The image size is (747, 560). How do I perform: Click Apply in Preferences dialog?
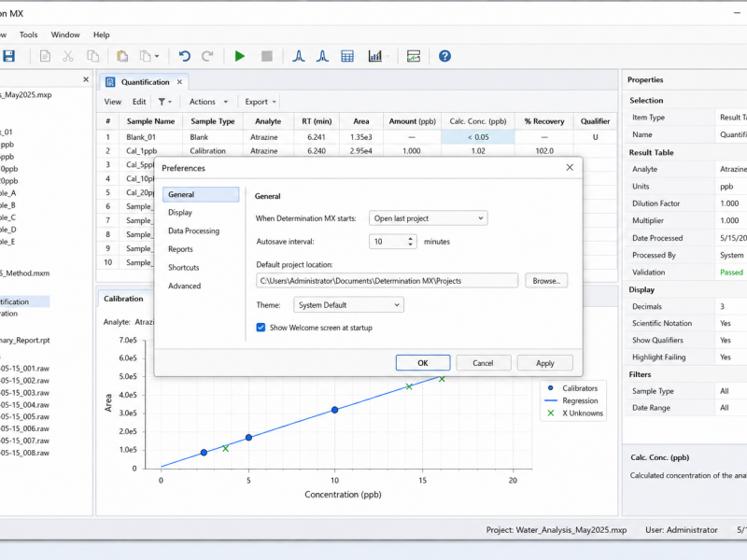(x=545, y=363)
